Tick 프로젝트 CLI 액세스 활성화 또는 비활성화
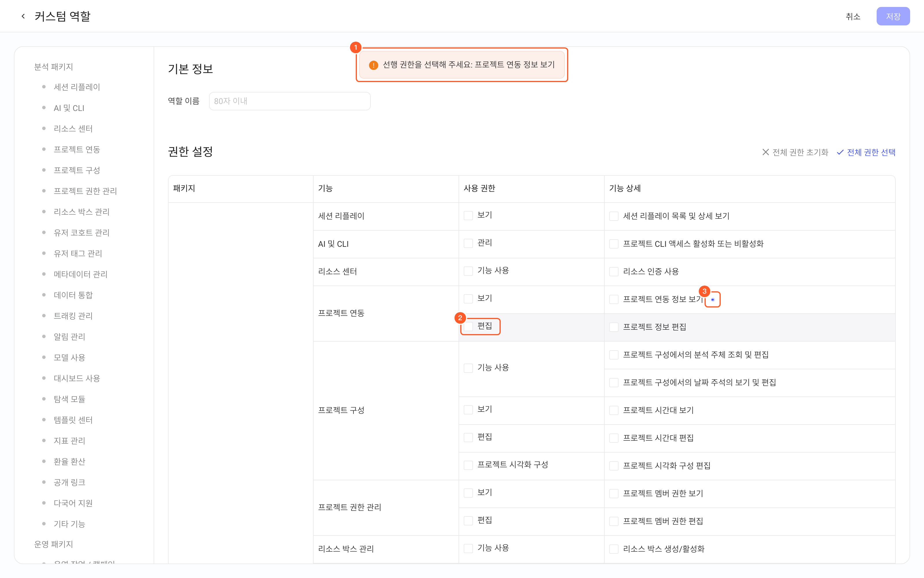The width and height of the screenshot is (924, 578). point(614,244)
